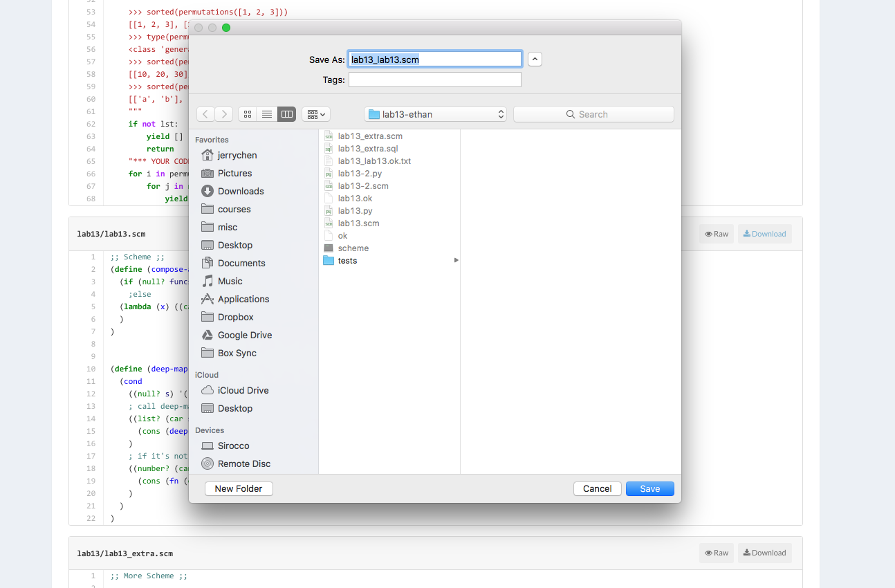Select Desktop under iCloud
895x588 pixels.
(x=235, y=408)
